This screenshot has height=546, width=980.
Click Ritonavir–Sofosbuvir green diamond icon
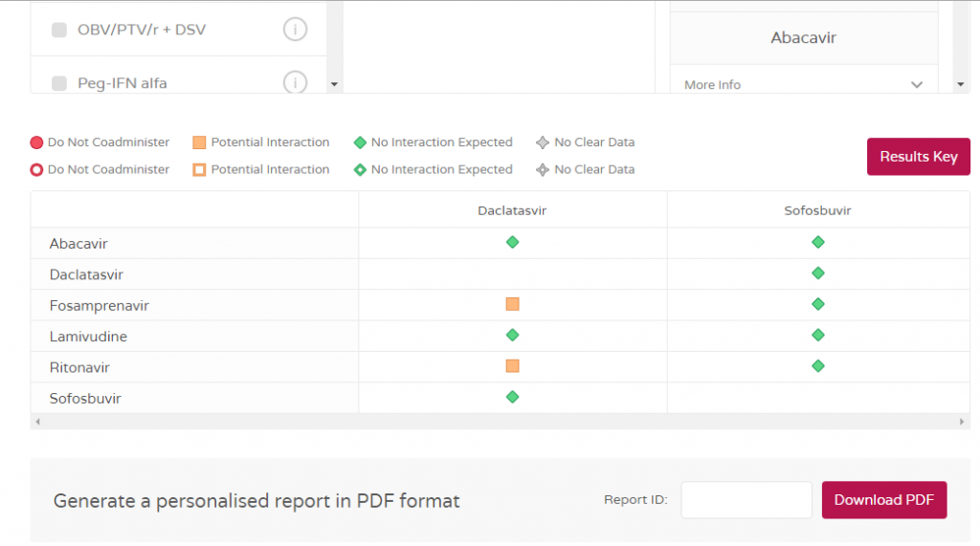[817, 366]
